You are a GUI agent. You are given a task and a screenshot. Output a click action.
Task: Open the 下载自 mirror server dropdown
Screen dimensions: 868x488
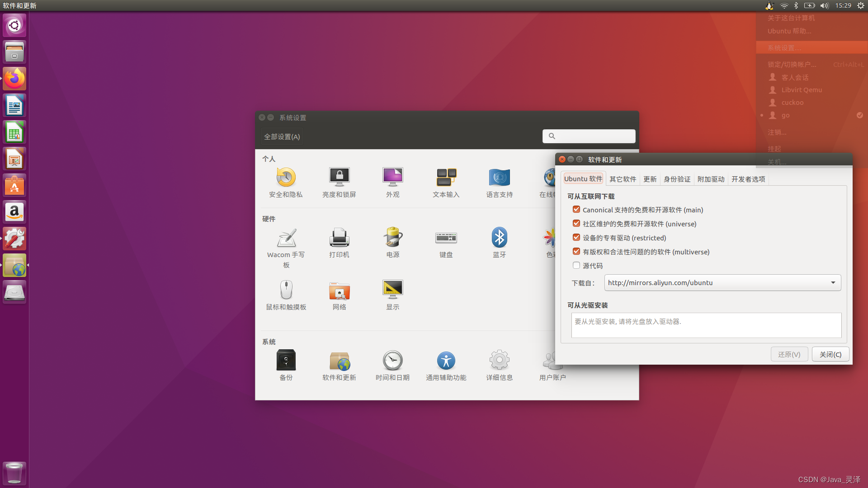click(833, 282)
